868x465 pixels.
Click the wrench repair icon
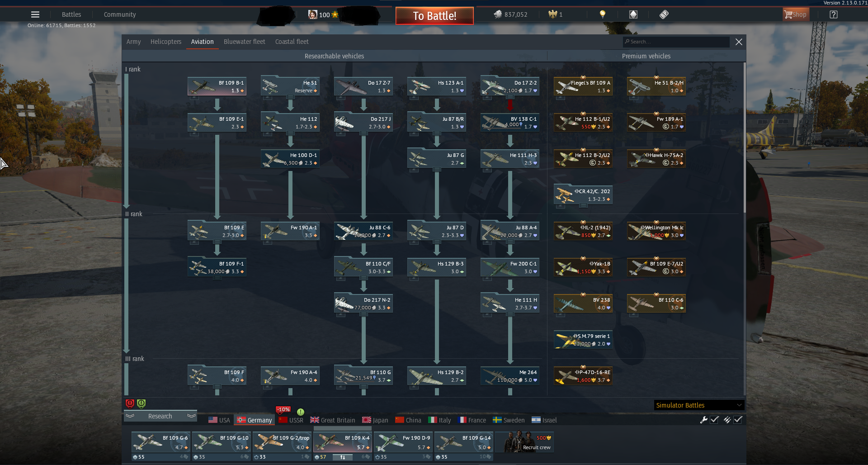coord(703,420)
